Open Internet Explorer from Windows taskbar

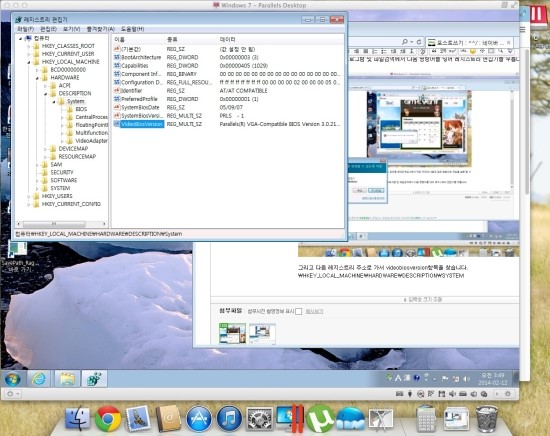[39, 379]
